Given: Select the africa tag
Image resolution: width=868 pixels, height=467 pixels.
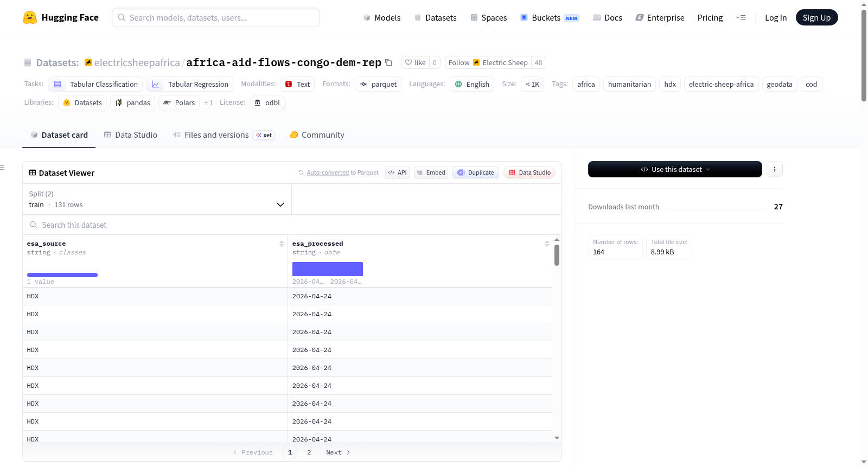Looking at the screenshot, I should (x=586, y=84).
